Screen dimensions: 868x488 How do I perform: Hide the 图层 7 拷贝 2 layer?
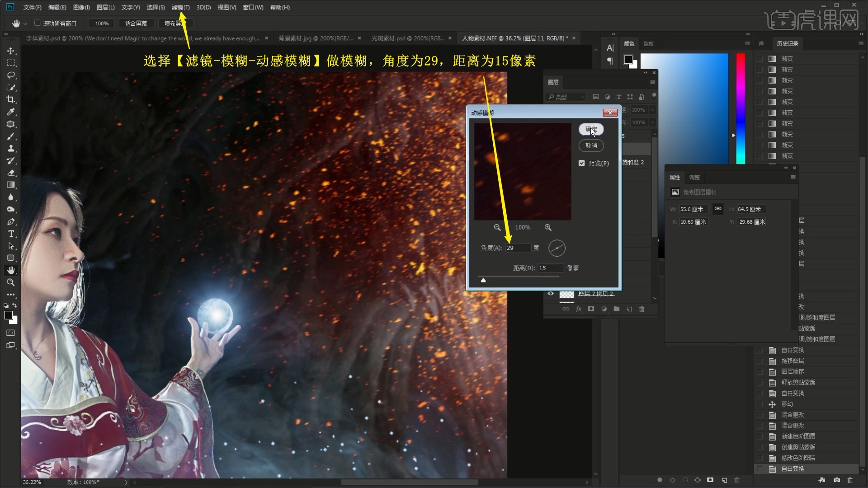551,294
